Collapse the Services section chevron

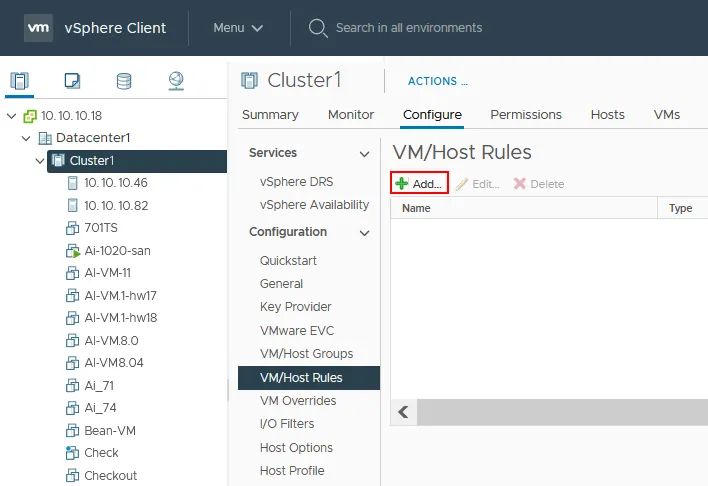[365, 154]
